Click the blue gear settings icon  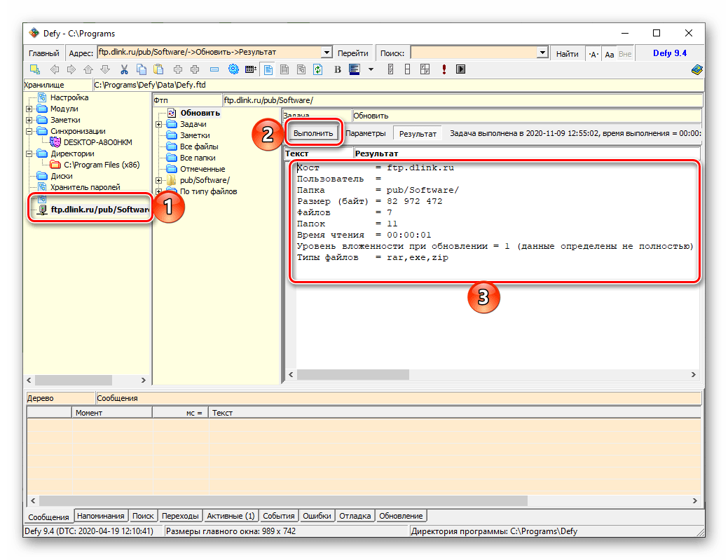[x=233, y=69]
